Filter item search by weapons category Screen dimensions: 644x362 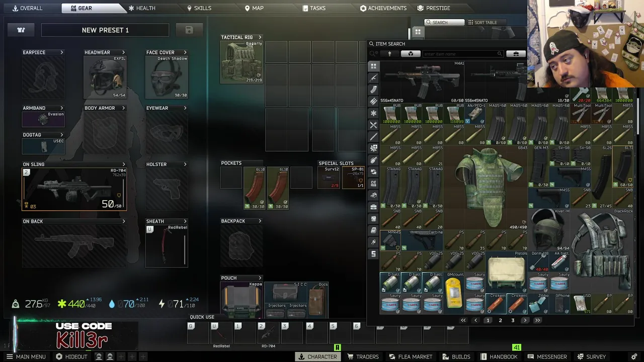pos(373,78)
